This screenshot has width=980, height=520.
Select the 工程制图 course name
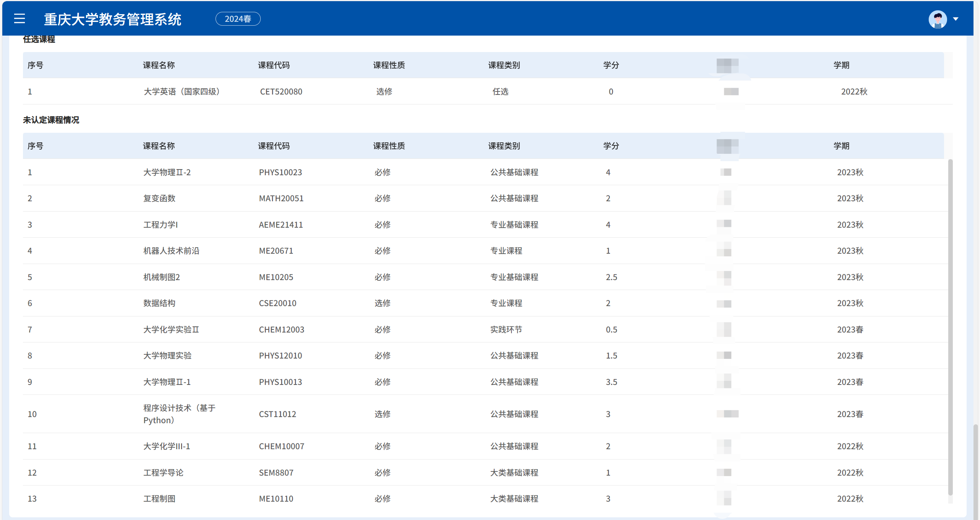point(159,499)
